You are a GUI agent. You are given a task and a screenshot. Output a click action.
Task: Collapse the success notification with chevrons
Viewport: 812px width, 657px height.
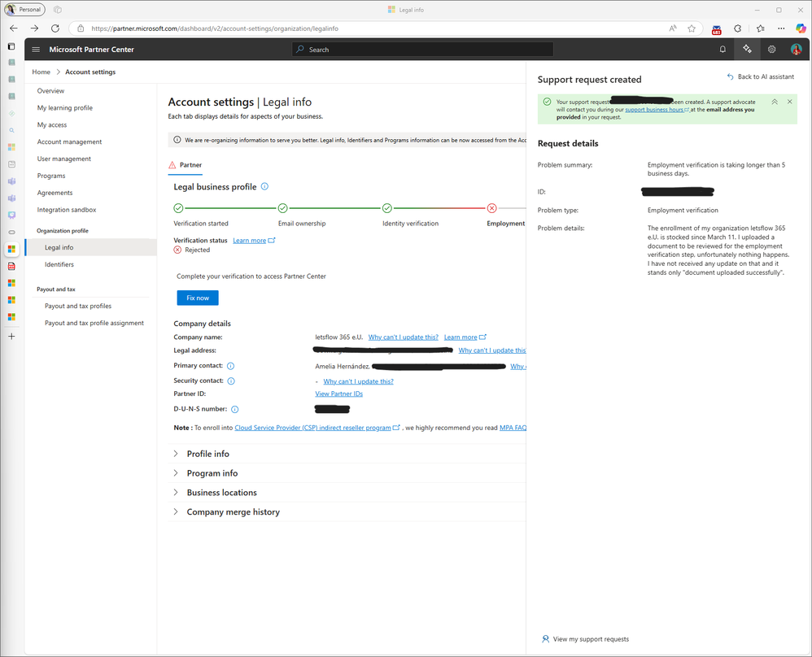[775, 102]
